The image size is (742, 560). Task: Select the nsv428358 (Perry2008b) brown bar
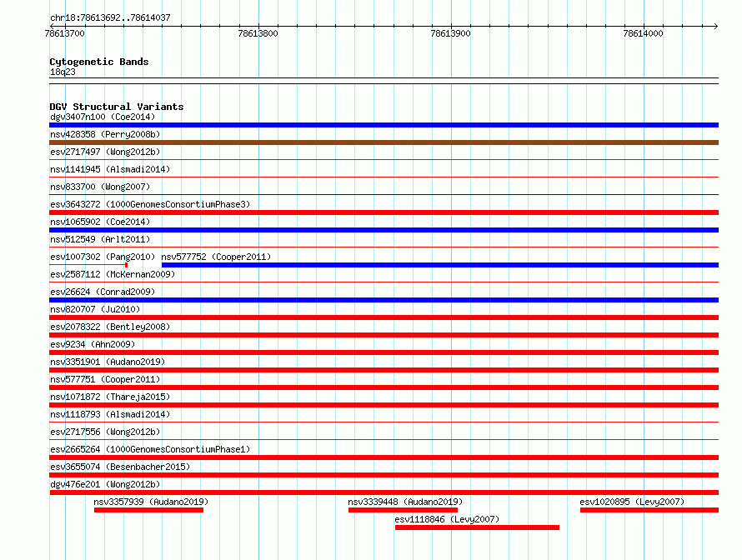[384, 142]
